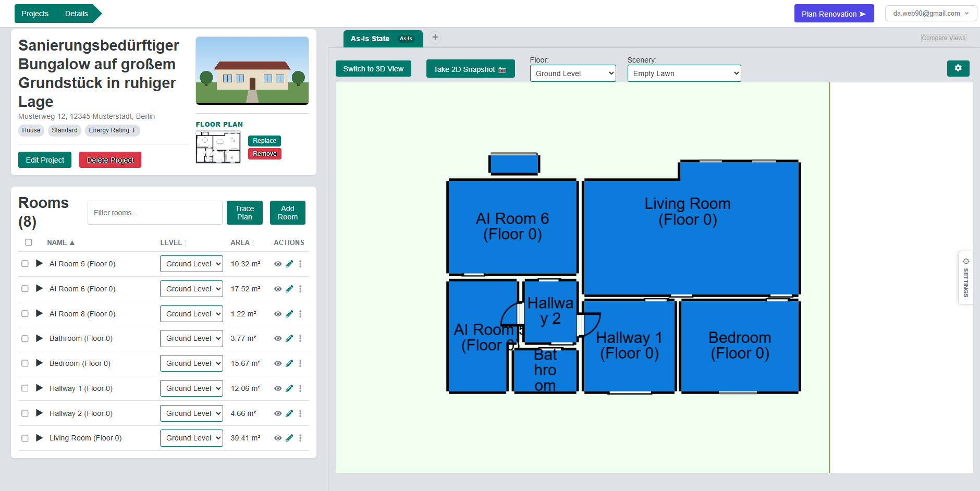Open more options for Hallway 1 row
This screenshot has height=491, width=980.
click(300, 388)
